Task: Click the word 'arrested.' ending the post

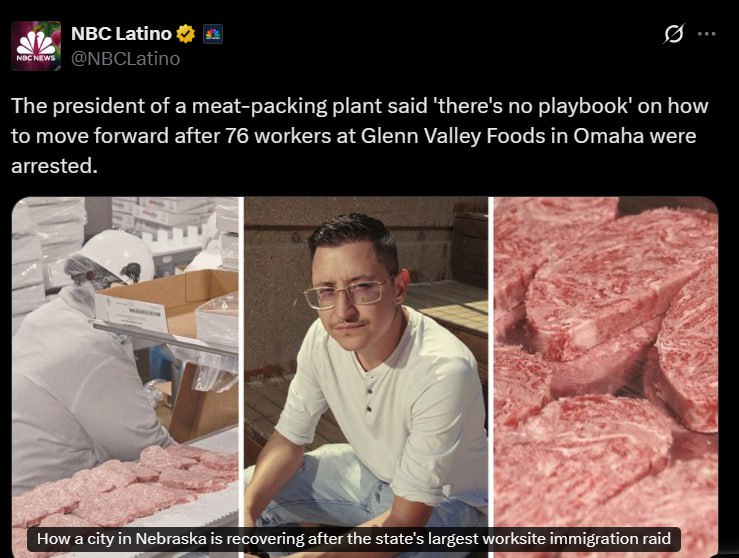Action: click(54, 166)
